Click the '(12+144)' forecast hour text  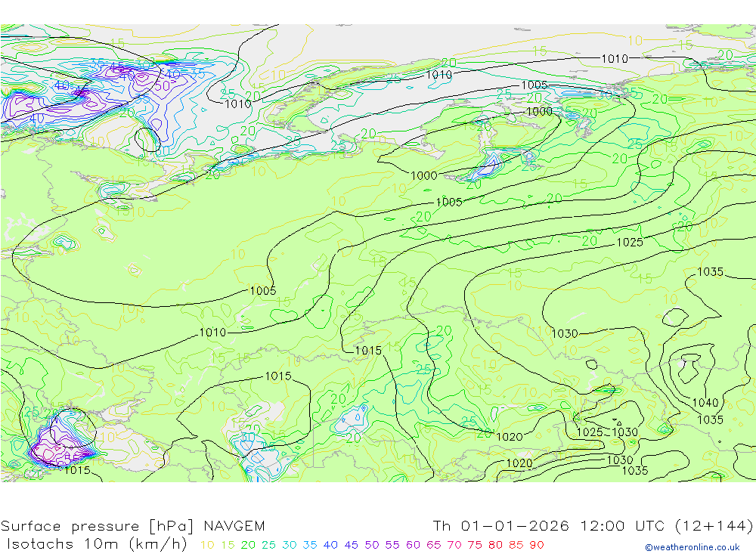click(714, 525)
